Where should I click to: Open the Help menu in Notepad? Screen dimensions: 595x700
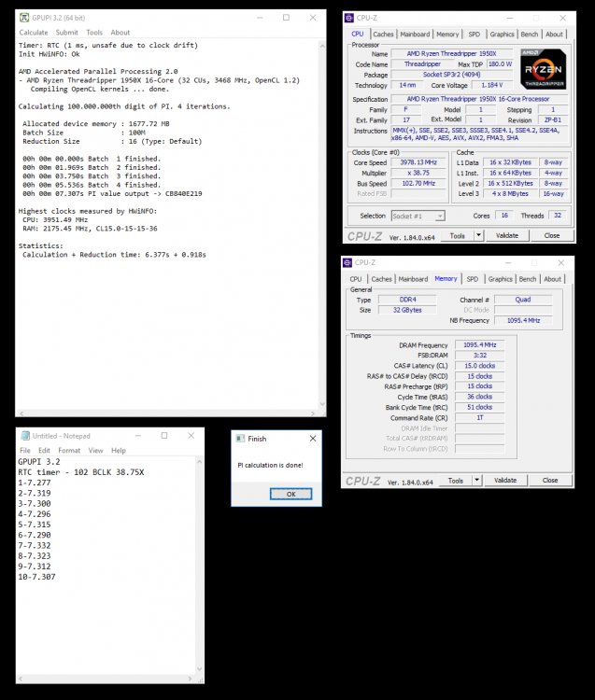pos(119,451)
